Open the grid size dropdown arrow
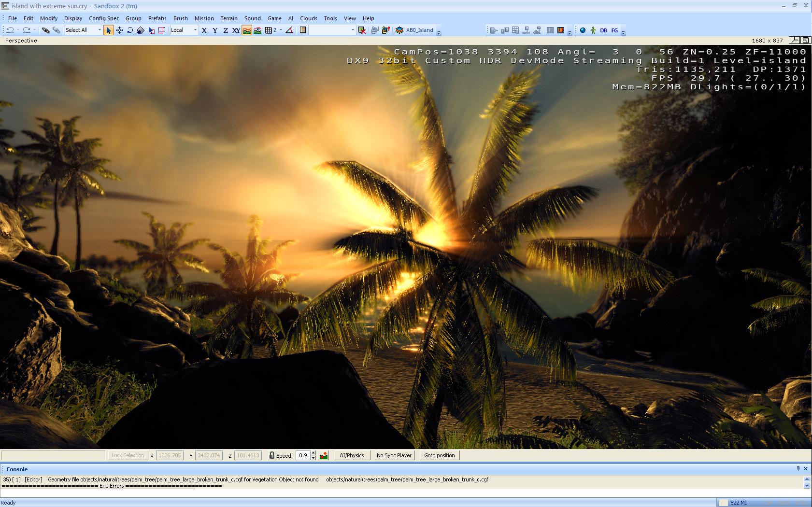Image resolution: width=812 pixels, height=507 pixels. [x=281, y=30]
